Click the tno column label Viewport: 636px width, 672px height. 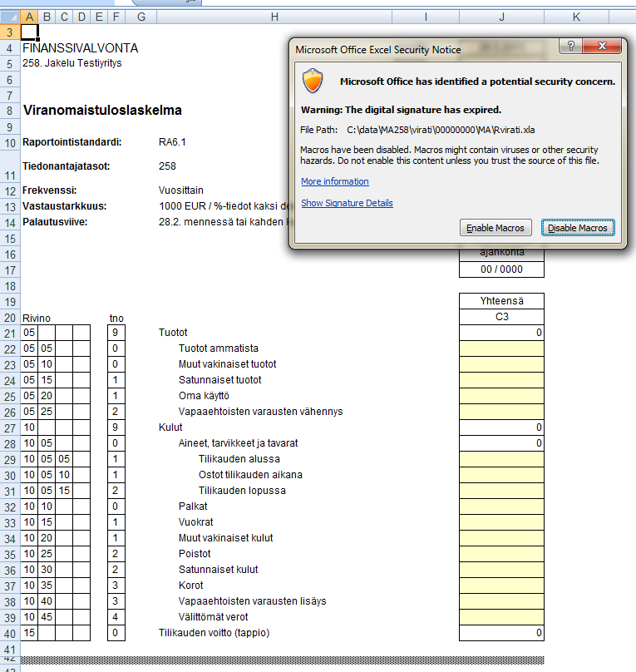point(116,319)
